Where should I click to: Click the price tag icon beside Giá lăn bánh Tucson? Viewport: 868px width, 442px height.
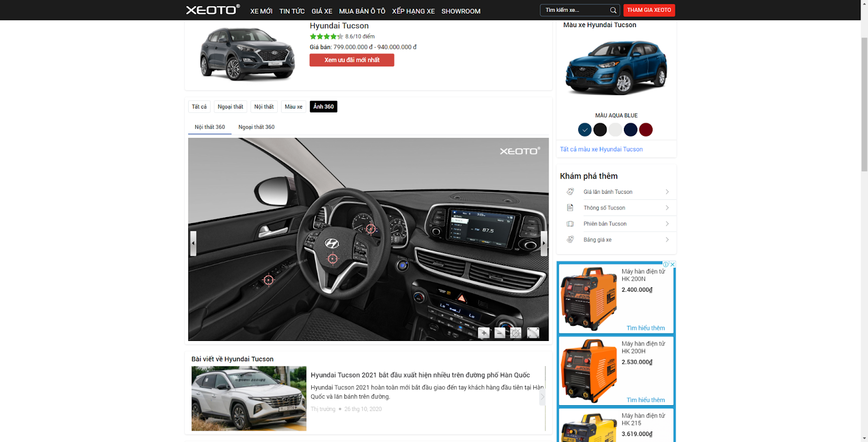[570, 192]
